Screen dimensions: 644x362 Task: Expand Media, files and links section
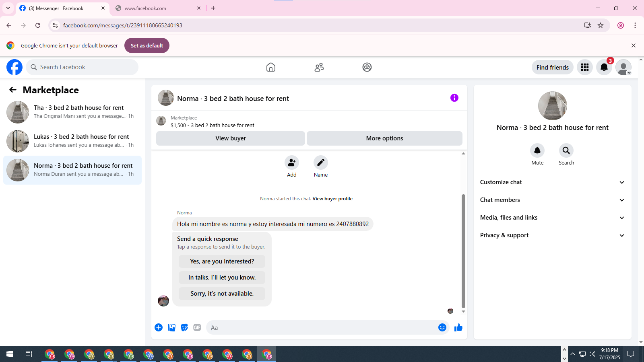click(552, 218)
